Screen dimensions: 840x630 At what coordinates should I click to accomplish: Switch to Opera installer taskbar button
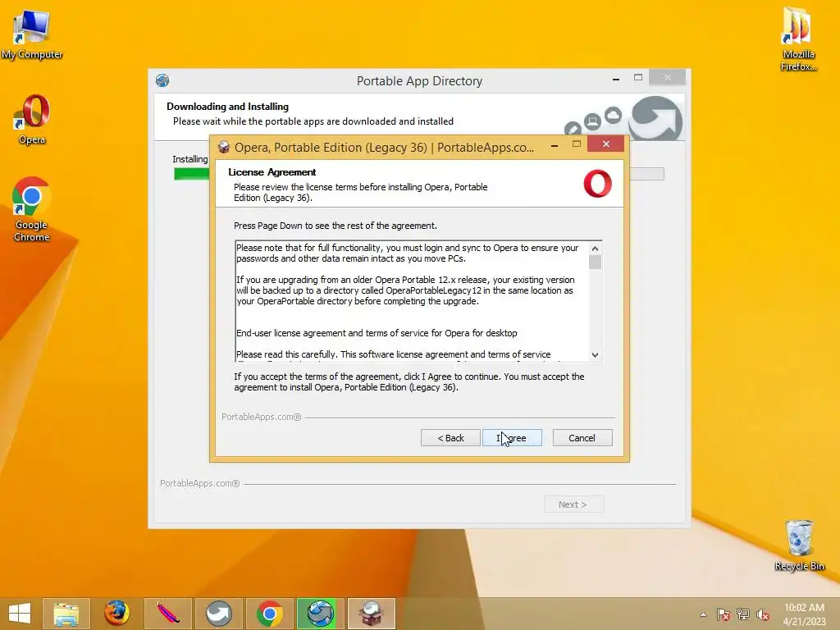[372, 614]
